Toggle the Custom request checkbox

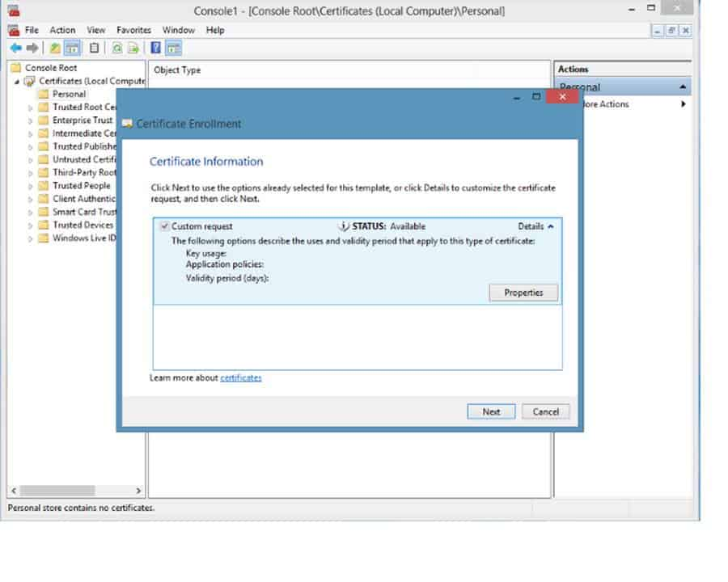(164, 226)
